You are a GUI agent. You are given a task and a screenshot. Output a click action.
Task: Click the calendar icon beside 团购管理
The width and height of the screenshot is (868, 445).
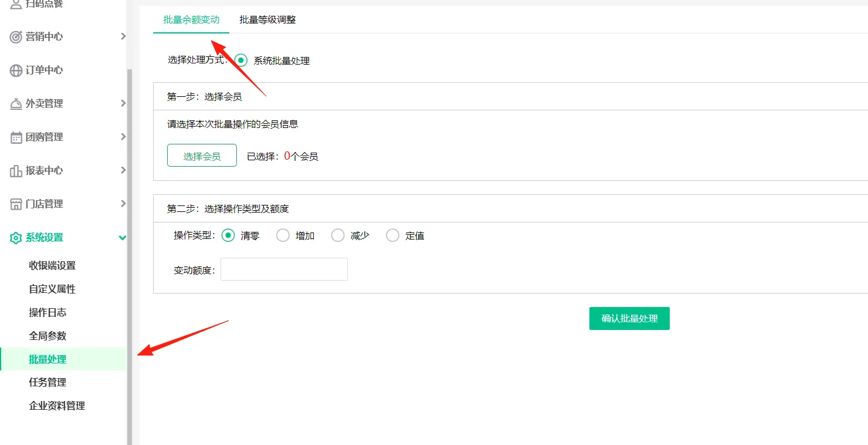(x=16, y=137)
